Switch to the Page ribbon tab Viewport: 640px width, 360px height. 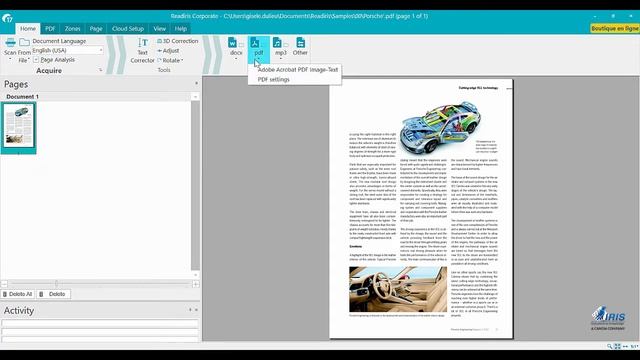pyautogui.click(x=96, y=29)
